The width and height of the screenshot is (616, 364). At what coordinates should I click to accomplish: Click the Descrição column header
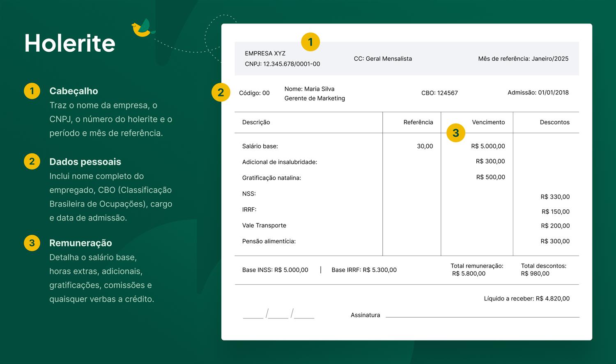(x=256, y=122)
